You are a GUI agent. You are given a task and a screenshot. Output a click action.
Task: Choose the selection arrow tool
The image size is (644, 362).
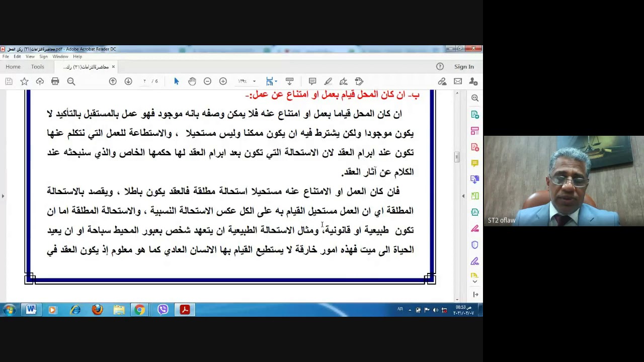pos(177,81)
